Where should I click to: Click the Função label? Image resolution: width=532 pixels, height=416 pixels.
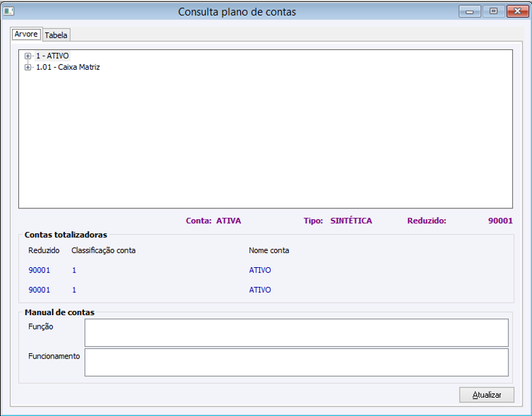click(x=41, y=327)
